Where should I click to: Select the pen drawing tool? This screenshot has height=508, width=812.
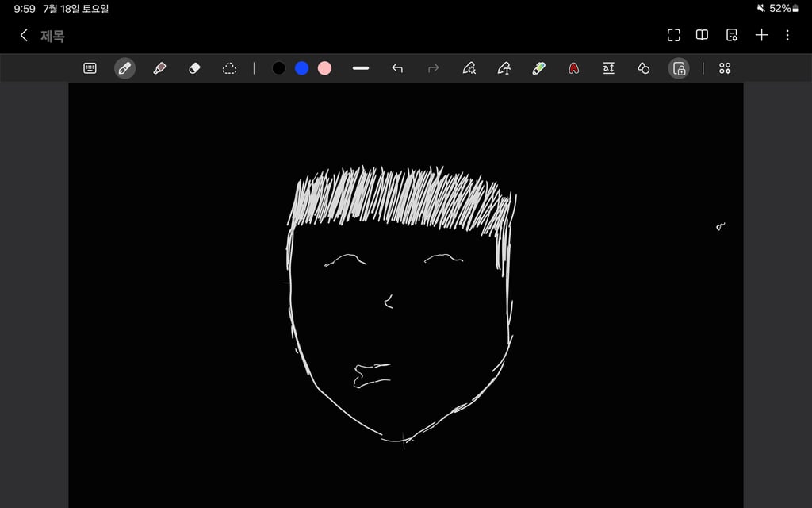point(124,68)
